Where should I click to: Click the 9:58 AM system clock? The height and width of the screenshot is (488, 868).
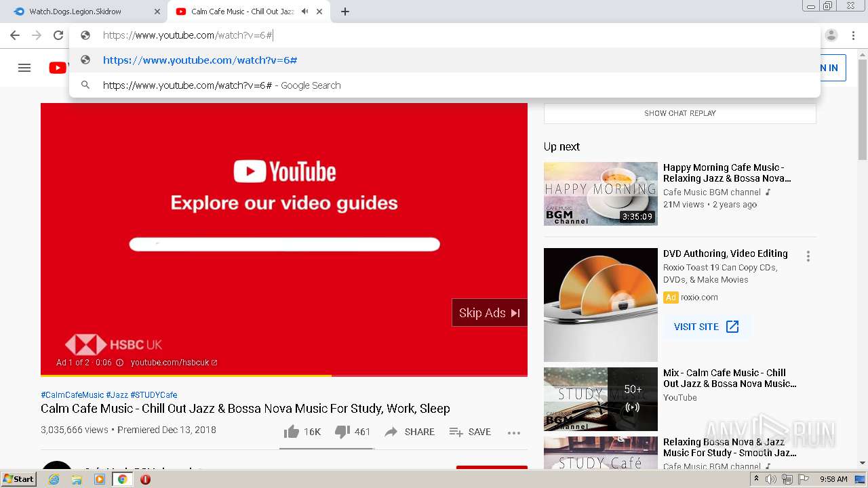pos(833,479)
